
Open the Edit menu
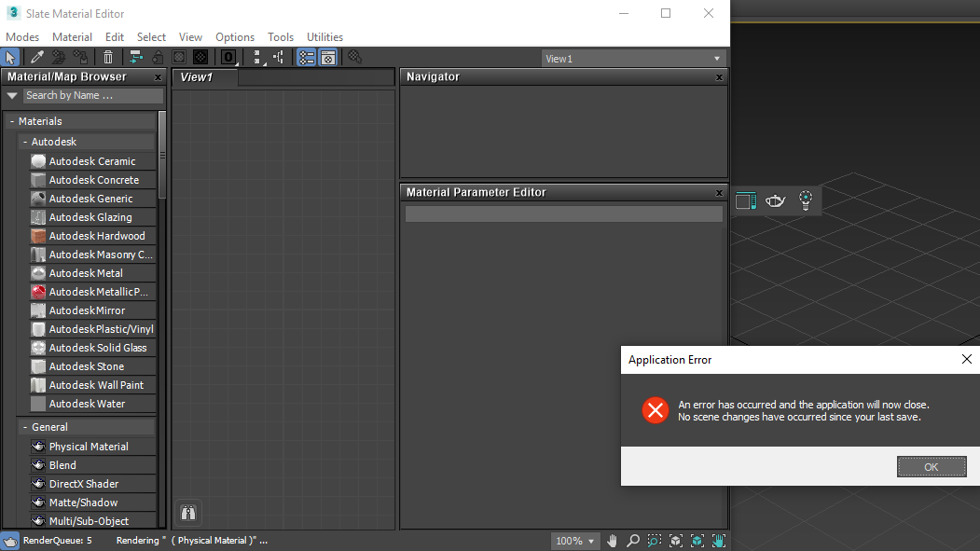point(115,37)
